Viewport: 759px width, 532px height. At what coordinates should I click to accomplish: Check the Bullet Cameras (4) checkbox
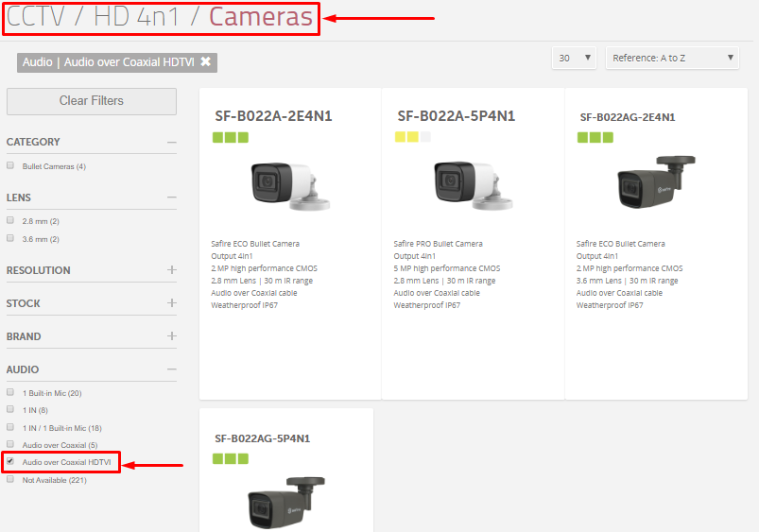click(x=10, y=165)
